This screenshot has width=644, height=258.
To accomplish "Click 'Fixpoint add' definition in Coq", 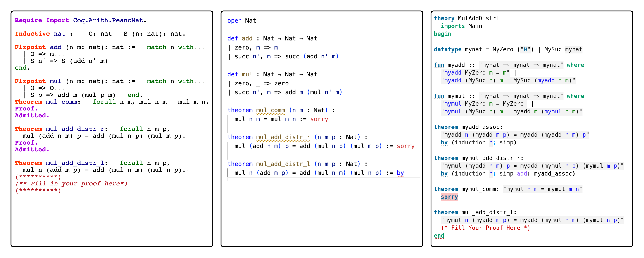I will 38,47.
